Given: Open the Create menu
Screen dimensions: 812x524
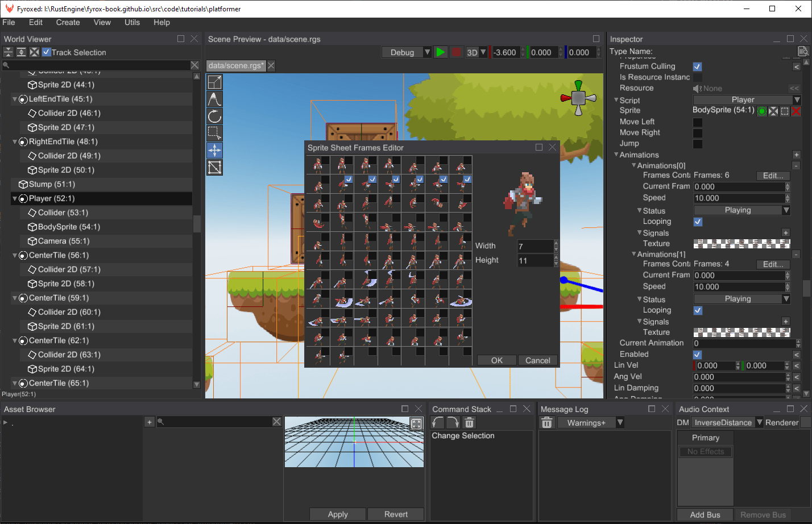Looking at the screenshot, I should click(68, 22).
